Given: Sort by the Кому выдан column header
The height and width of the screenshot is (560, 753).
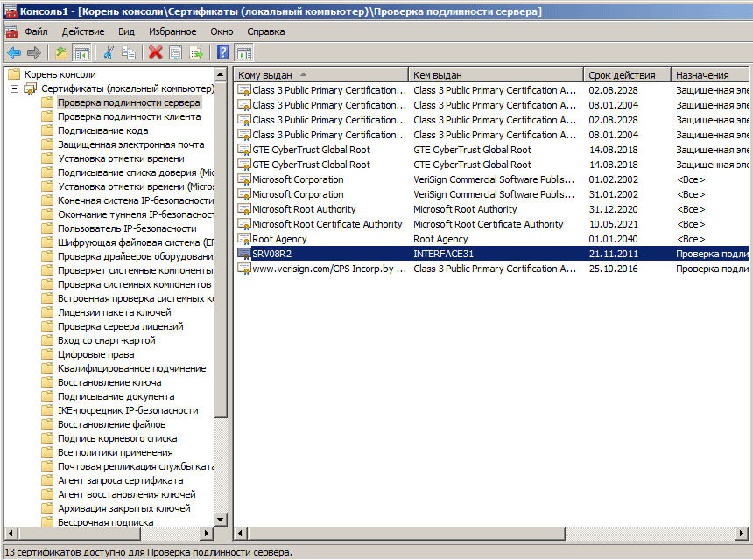Looking at the screenshot, I should 320,75.
